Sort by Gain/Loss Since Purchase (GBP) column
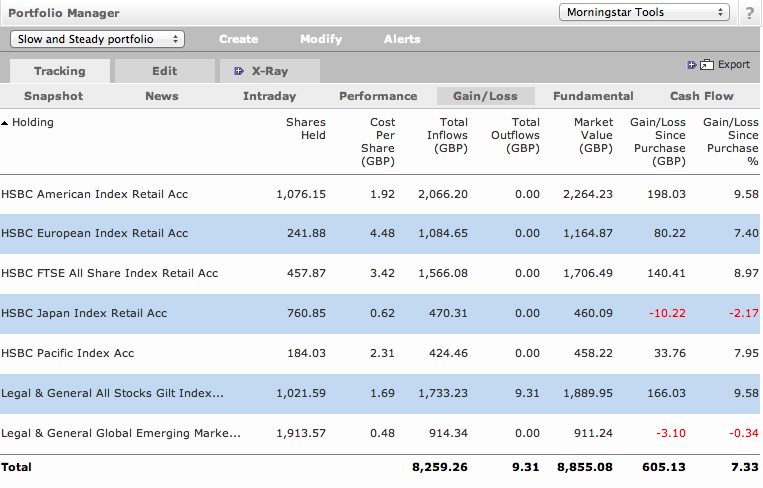This screenshot has height=488, width=763. coord(658,142)
